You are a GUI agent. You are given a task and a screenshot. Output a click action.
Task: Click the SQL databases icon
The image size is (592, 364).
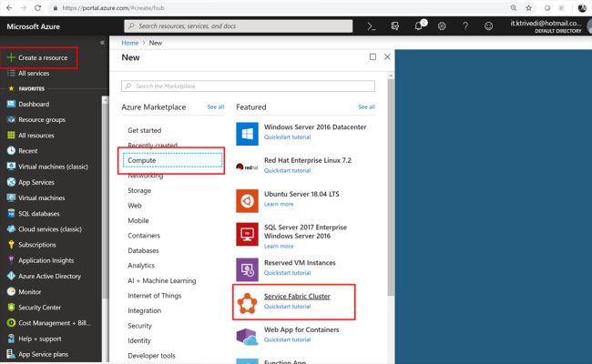[11, 214]
